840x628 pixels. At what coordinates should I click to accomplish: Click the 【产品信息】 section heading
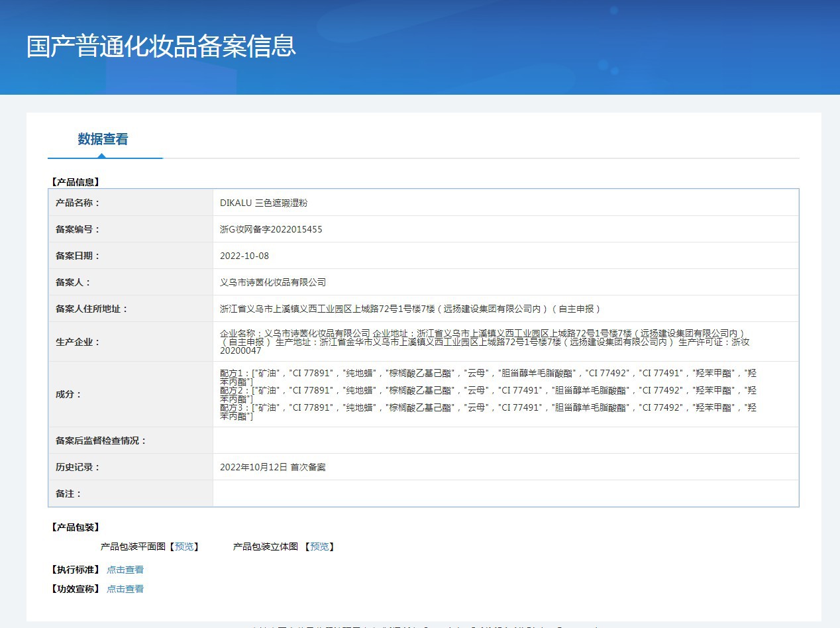point(75,182)
